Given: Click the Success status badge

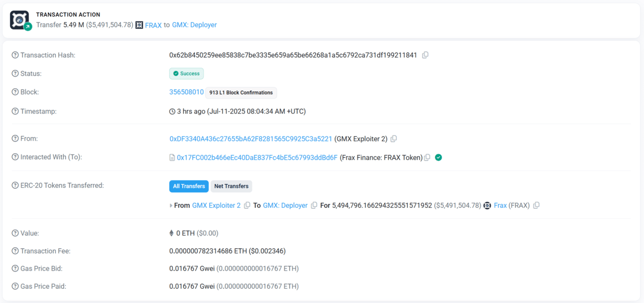Looking at the screenshot, I should 186,74.
